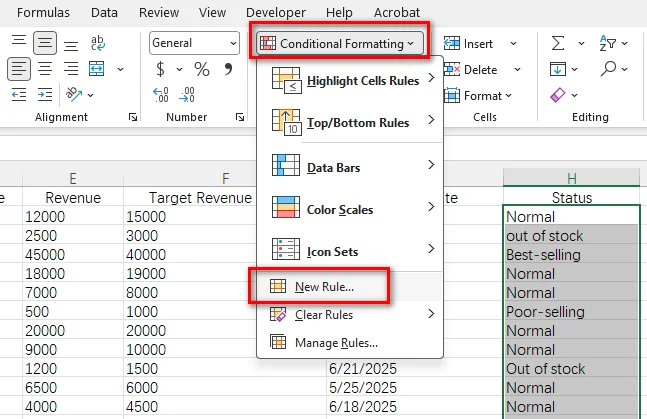Select date cell 6/21/2025
Image resolution: width=647 pixels, height=419 pixels.
pyautogui.click(x=414, y=369)
